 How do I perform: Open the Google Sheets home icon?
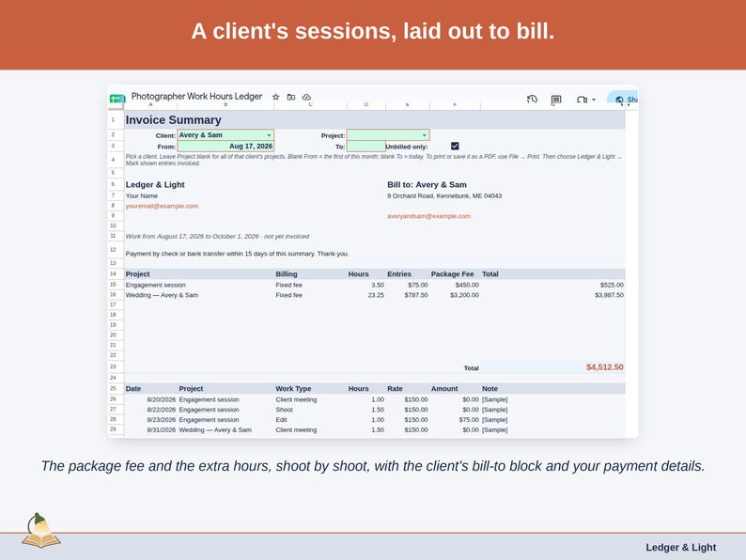tap(117, 99)
